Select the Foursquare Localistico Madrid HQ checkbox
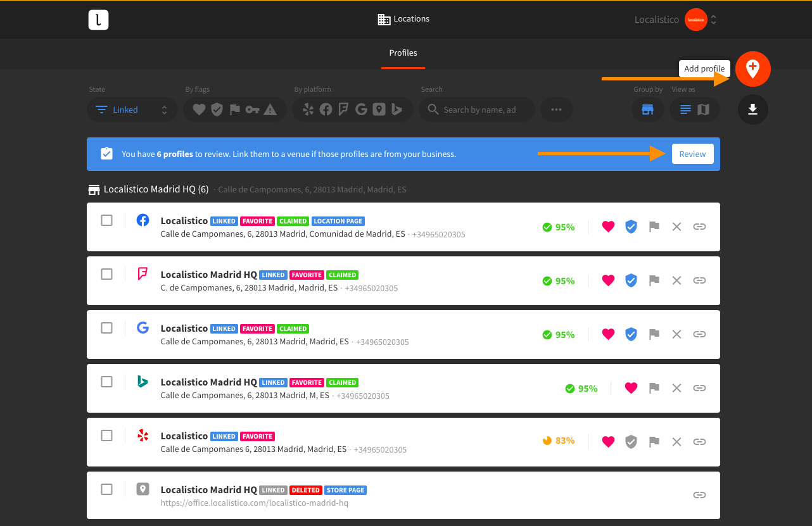The height and width of the screenshot is (526, 812). [107, 274]
